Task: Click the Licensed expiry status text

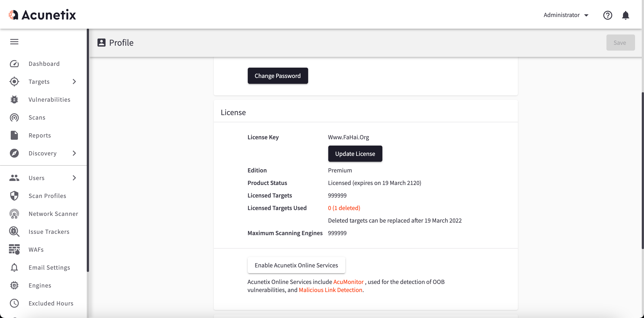Action: [375, 183]
